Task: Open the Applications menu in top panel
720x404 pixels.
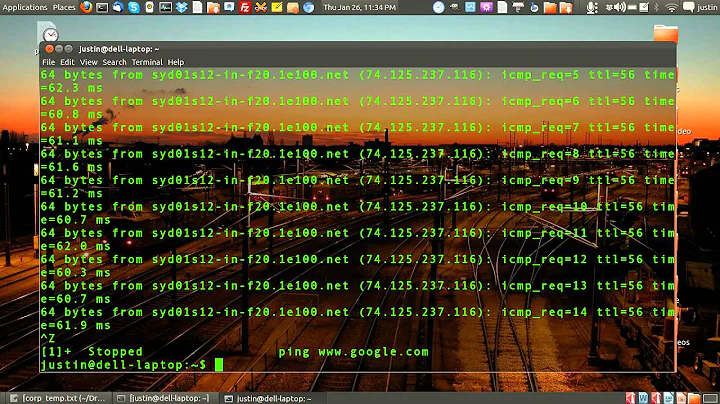Action: pyautogui.click(x=25, y=7)
